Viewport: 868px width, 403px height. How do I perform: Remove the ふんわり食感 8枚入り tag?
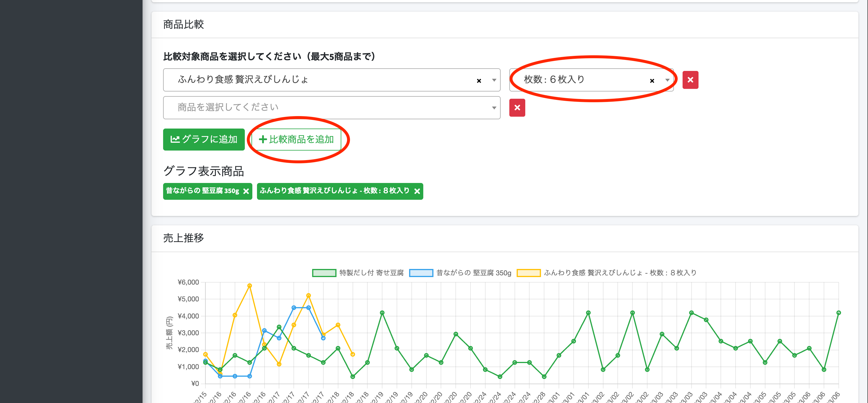pos(417,191)
